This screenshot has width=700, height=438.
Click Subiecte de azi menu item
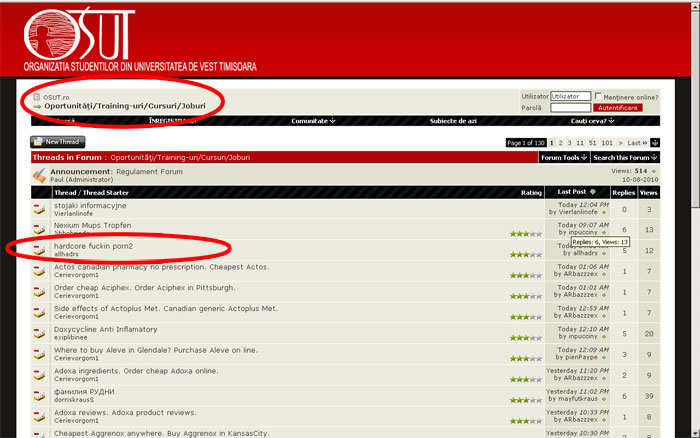click(x=453, y=121)
